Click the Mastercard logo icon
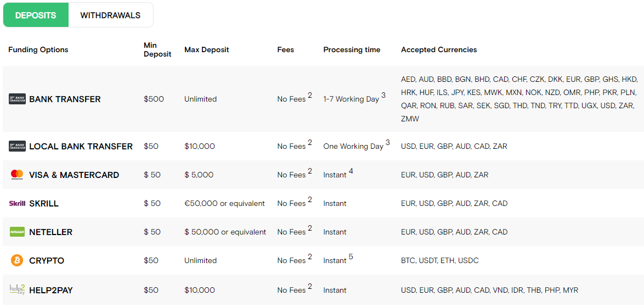Viewport: 644px width, 307px height. pyautogui.click(x=17, y=175)
